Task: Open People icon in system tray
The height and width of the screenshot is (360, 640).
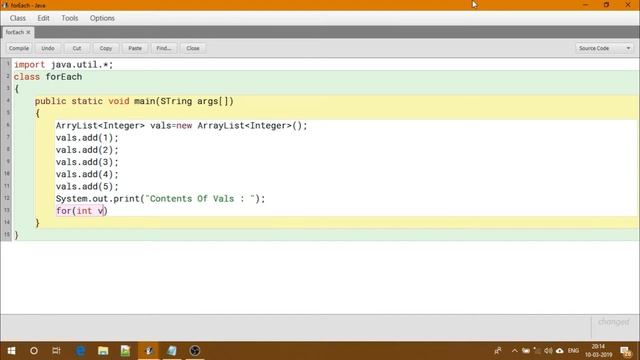Action: pyautogui.click(x=498, y=351)
